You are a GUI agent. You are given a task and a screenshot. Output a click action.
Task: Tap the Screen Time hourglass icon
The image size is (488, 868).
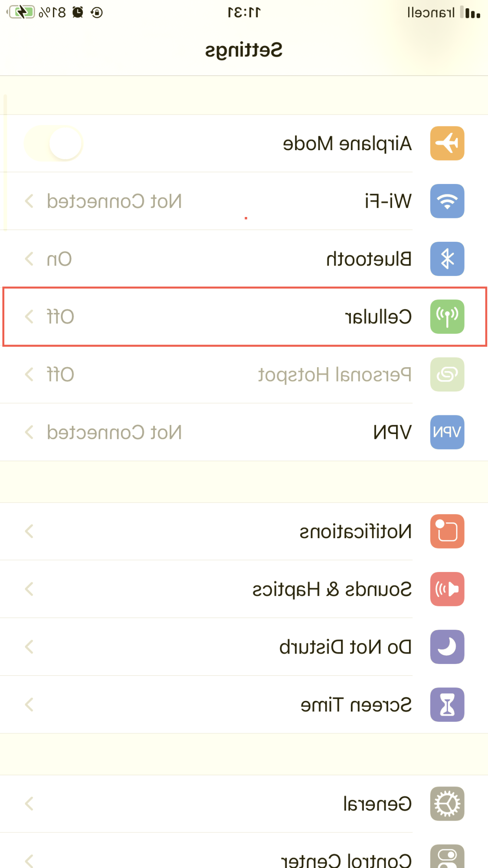447,704
